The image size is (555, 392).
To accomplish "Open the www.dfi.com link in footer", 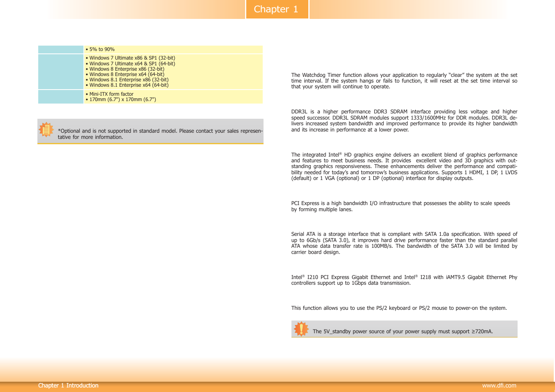I will click(499, 385).
